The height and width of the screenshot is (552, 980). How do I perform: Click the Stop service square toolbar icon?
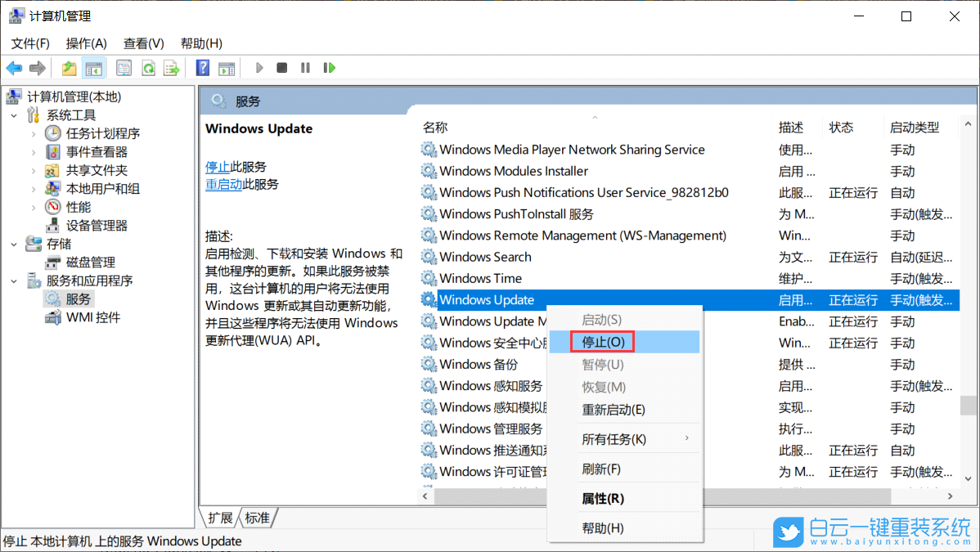281,68
